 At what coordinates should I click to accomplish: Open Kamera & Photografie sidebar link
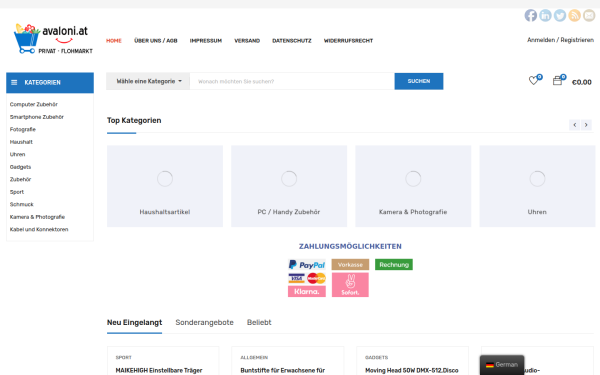pos(37,217)
